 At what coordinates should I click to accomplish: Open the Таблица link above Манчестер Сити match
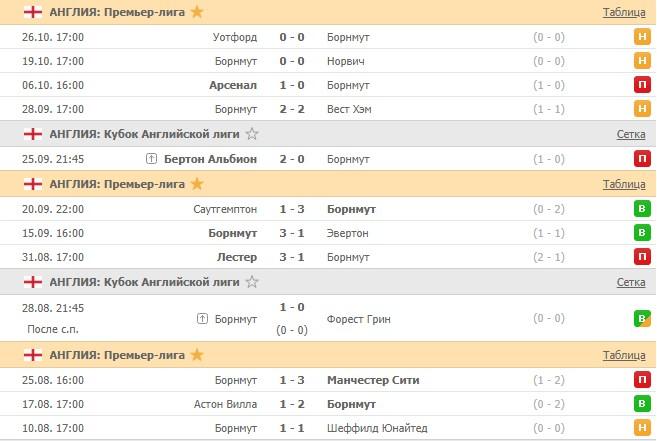[x=624, y=355]
